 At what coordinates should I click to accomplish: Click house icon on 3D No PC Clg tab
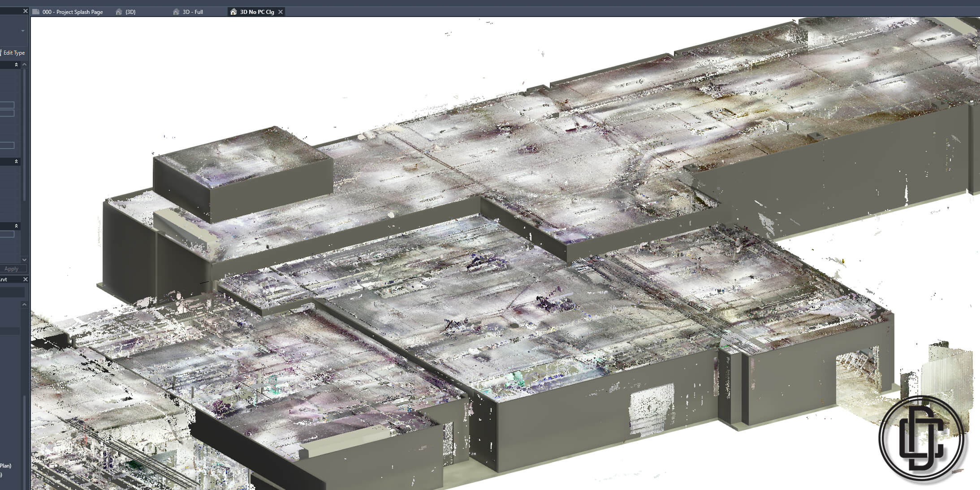(x=233, y=12)
